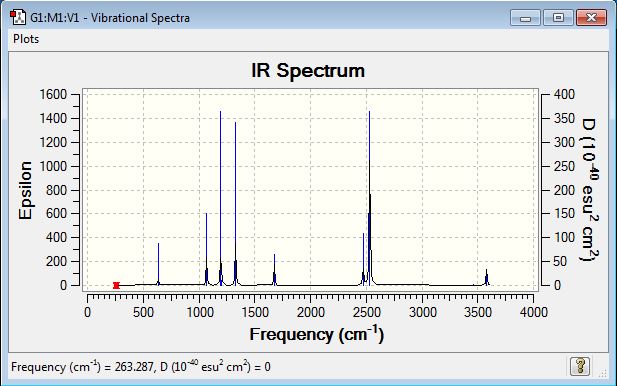Click the help question mark icon
This screenshot has width=617, height=386.
[580, 366]
